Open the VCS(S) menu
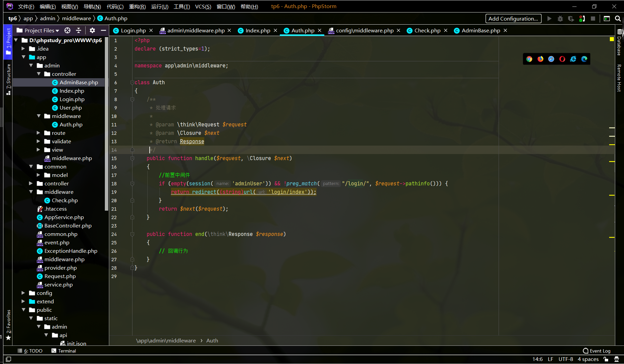624x364 pixels. pos(203,6)
